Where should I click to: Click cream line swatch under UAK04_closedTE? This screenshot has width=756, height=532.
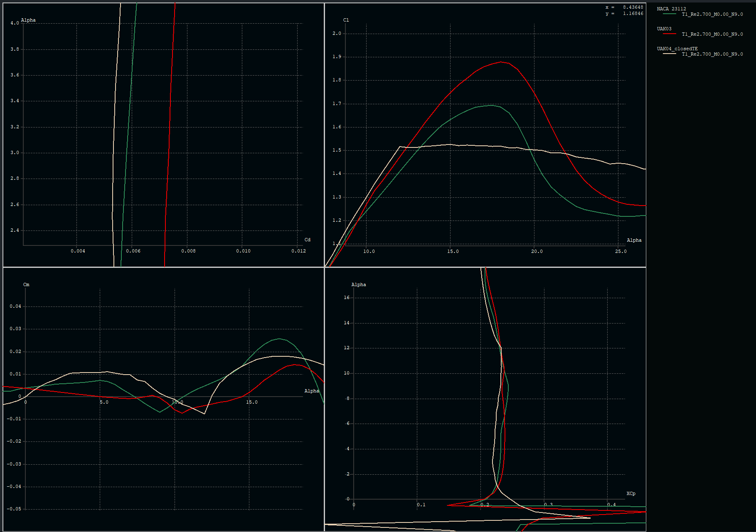click(x=669, y=54)
